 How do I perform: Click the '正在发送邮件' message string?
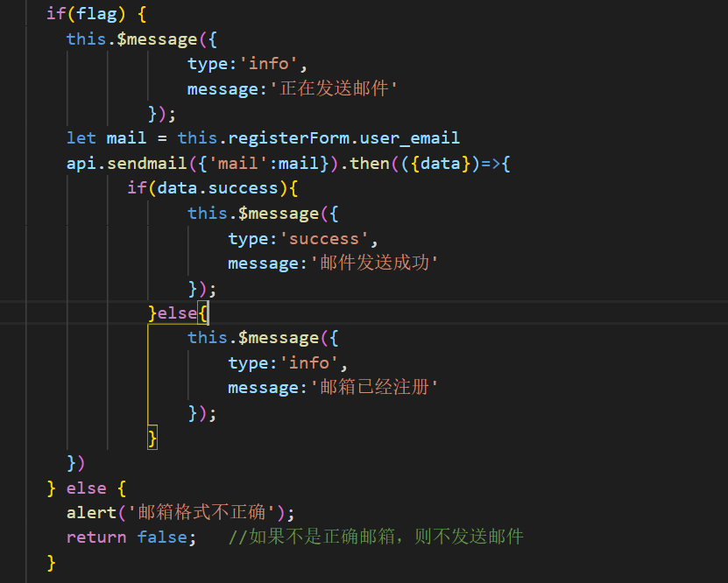pyautogui.click(x=334, y=88)
